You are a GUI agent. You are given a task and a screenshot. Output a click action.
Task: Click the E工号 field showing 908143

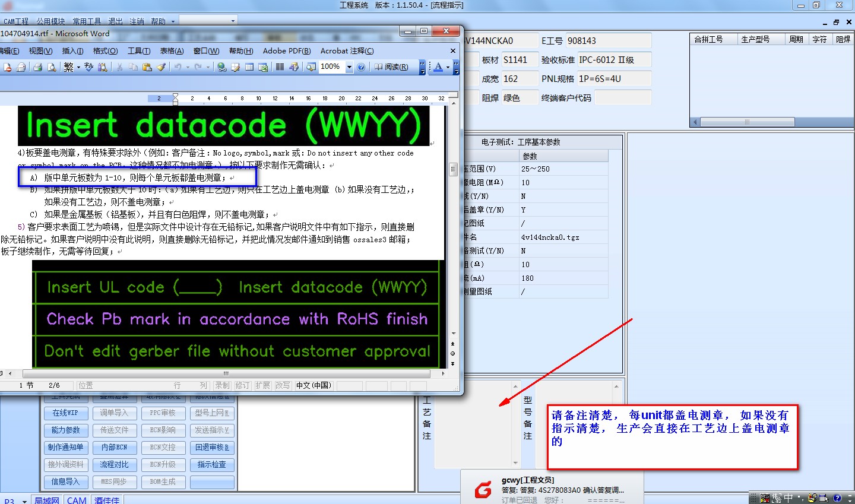(609, 41)
